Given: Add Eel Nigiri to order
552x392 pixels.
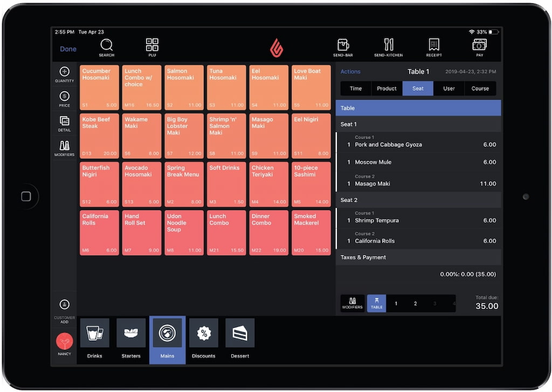Looking at the screenshot, I should pos(311,136).
